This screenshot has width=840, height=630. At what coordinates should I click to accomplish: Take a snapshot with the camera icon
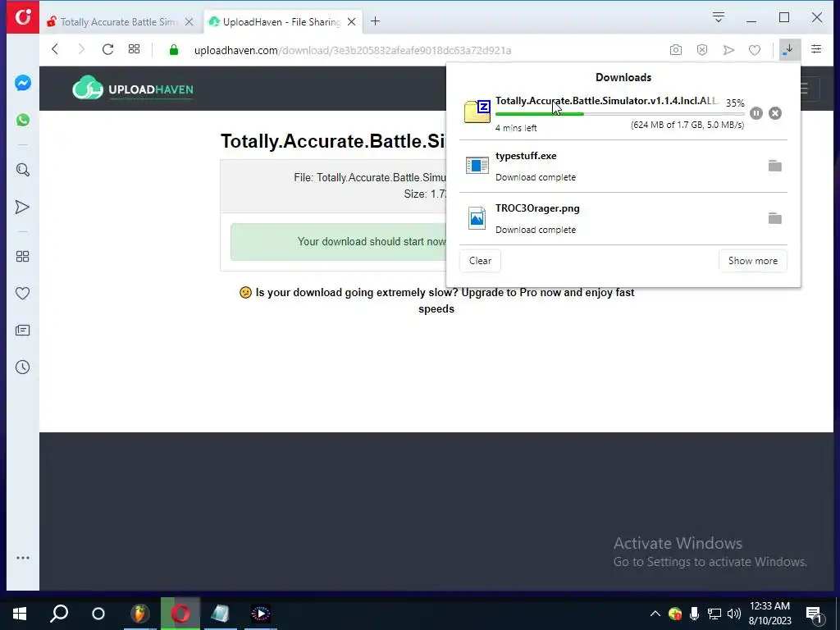pyautogui.click(x=676, y=50)
